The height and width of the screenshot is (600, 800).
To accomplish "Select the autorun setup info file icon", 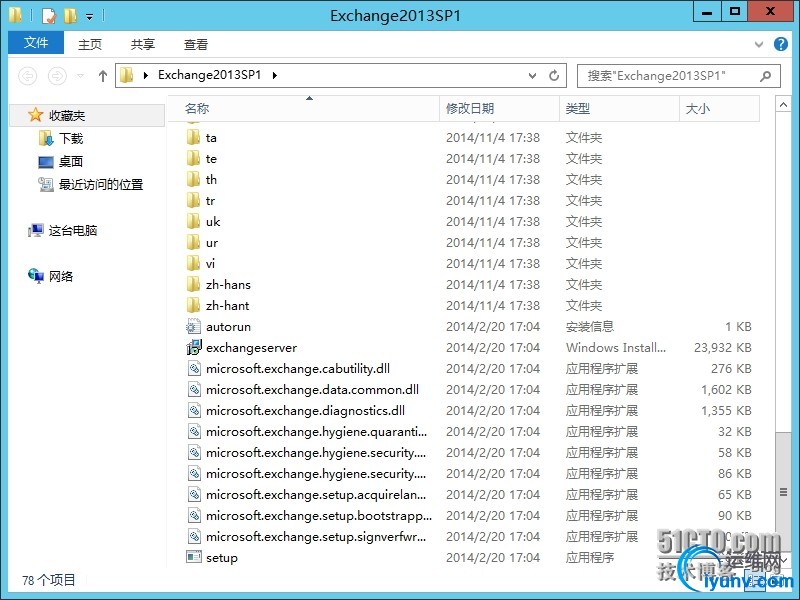I will tap(193, 327).
